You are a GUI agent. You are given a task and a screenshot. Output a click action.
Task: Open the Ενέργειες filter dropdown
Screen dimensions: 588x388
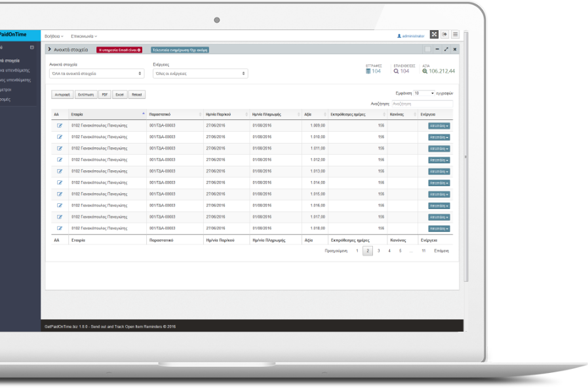coord(200,74)
